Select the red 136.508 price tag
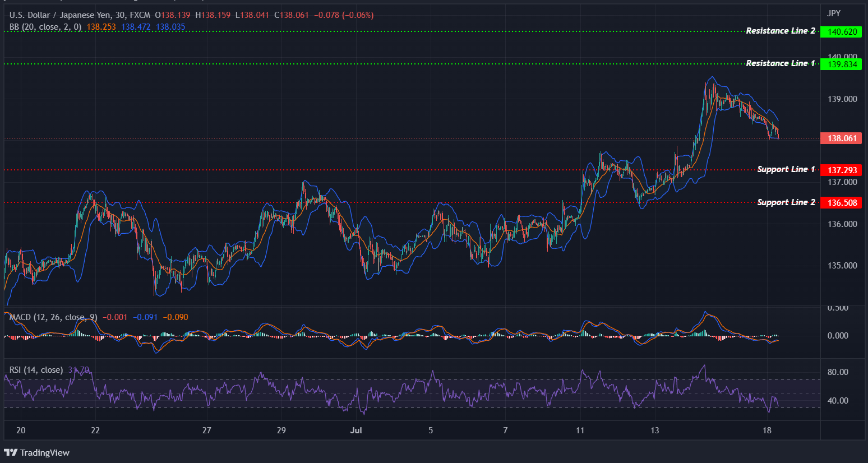868x463 pixels. [842, 202]
